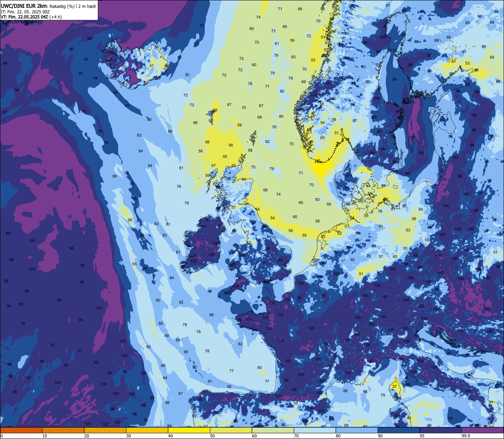Select the 20–30 legend color swatch
The image size is (504, 439).
point(105,430)
